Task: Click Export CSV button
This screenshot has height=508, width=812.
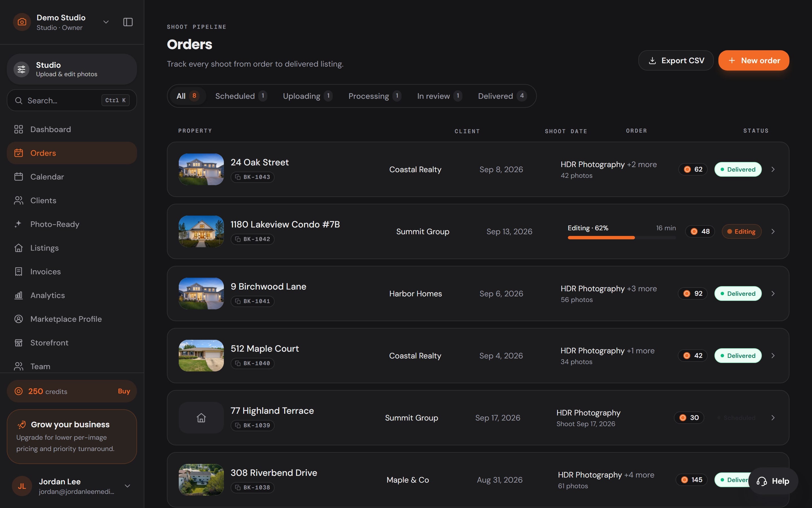Action: click(676, 60)
